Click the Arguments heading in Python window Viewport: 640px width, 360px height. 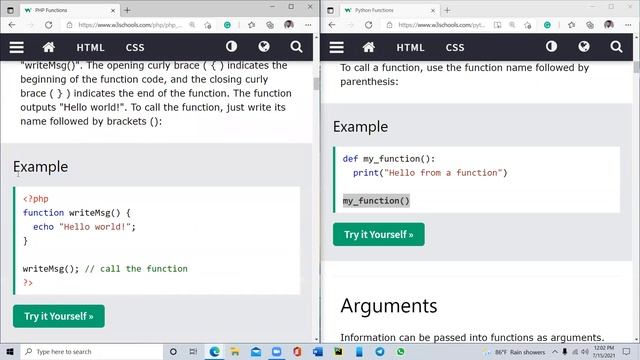click(x=389, y=306)
